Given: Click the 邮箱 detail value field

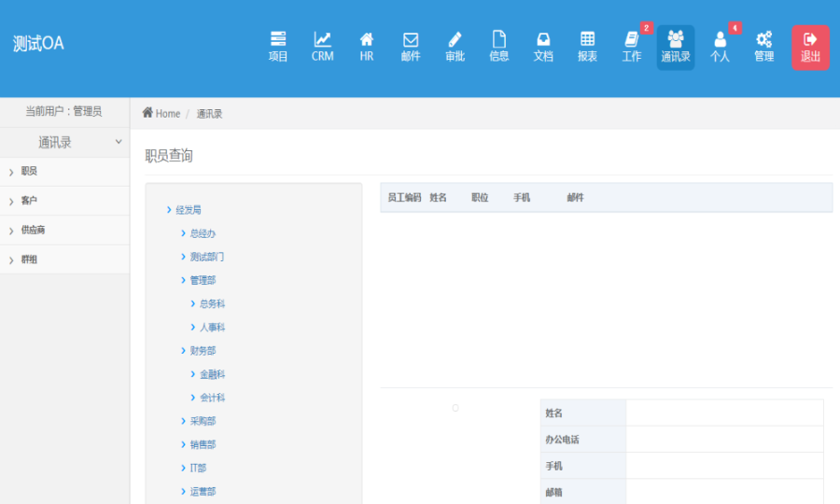Looking at the screenshot, I should [724, 492].
